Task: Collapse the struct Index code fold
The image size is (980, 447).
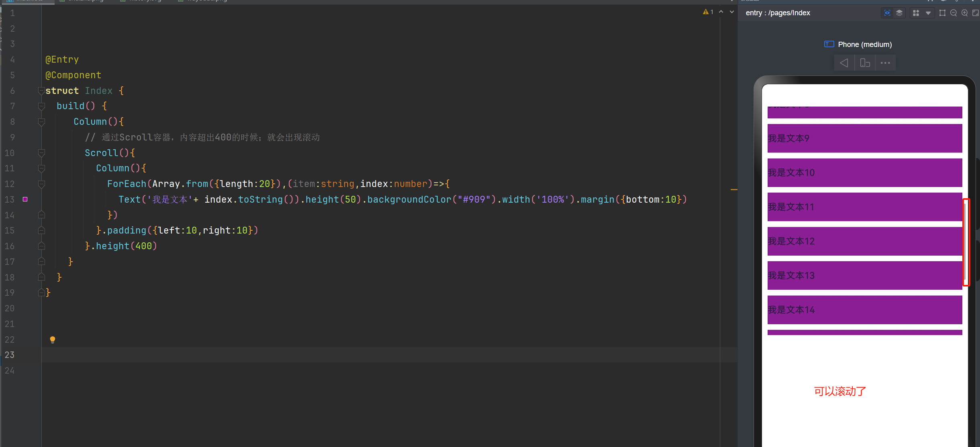Action: [41, 91]
